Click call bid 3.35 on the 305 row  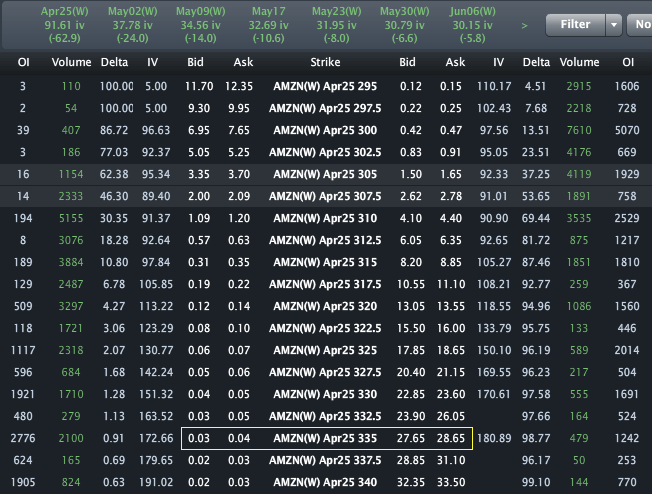pos(199,174)
